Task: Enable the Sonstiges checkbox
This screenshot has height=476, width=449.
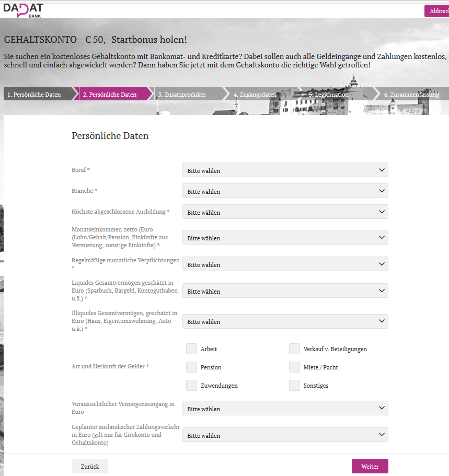Action: 294,385
